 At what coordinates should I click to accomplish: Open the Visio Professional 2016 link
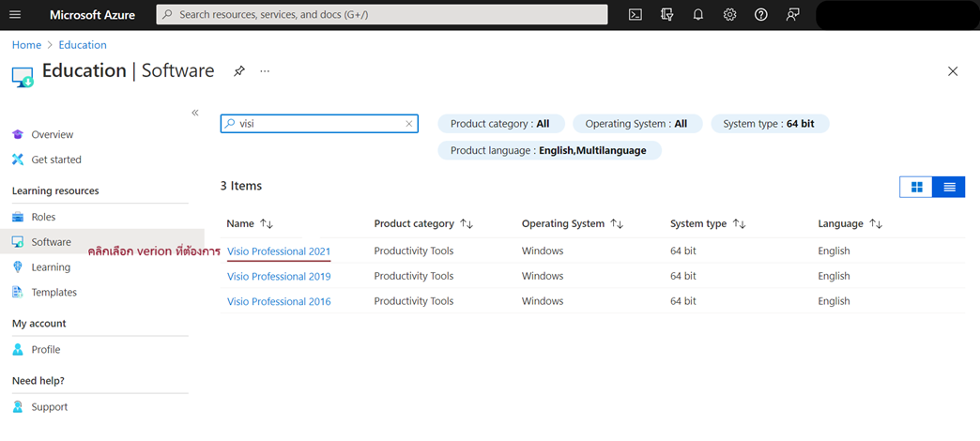(x=279, y=301)
